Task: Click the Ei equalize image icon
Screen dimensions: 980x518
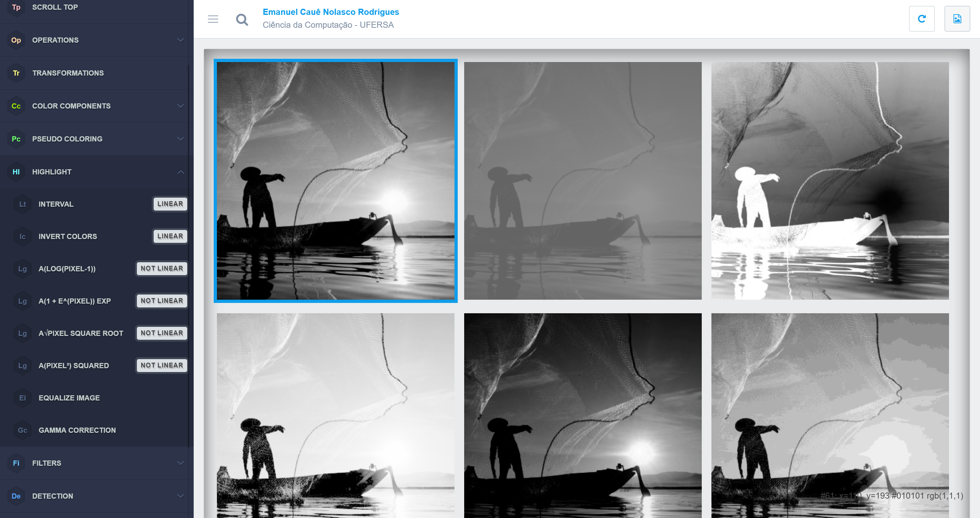Action: (x=23, y=398)
